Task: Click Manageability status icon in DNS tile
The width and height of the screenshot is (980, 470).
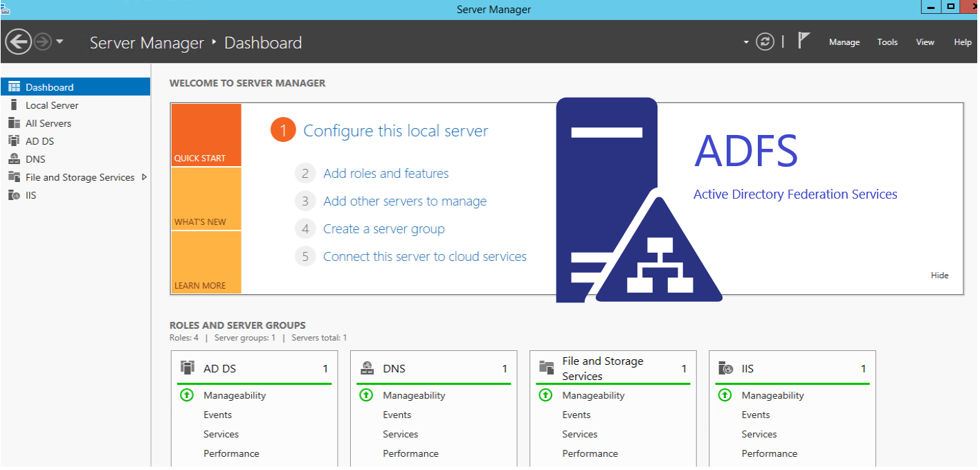Action: pyautogui.click(x=366, y=395)
